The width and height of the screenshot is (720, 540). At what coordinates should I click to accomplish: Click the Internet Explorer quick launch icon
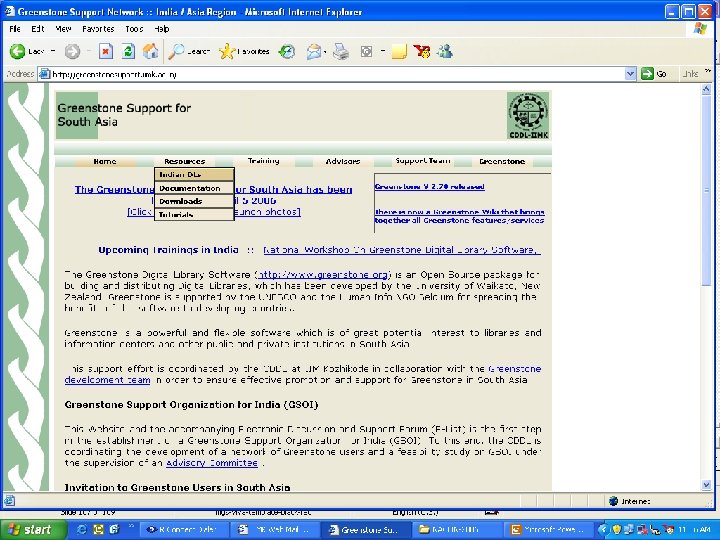[81, 529]
